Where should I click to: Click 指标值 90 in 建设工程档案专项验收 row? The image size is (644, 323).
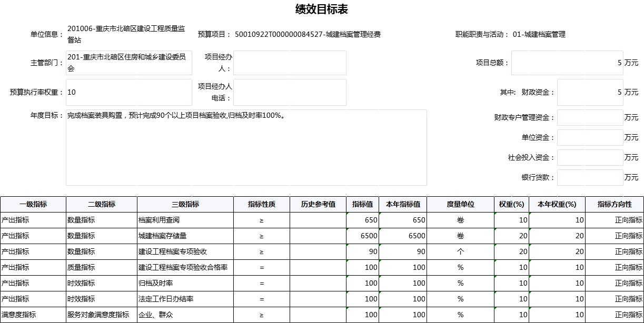coord(363,251)
